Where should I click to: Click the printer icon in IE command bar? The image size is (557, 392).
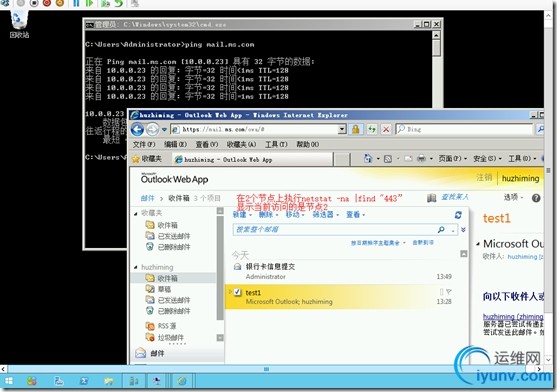click(x=421, y=158)
